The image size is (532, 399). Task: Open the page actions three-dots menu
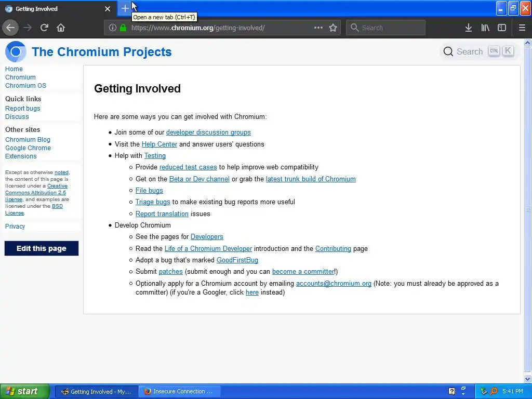[x=318, y=28]
